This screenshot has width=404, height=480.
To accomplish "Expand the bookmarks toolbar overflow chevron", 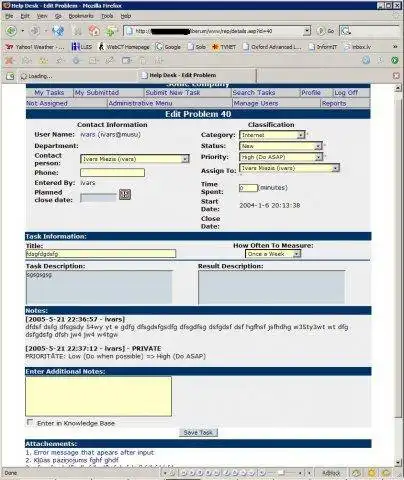I will [x=395, y=47].
